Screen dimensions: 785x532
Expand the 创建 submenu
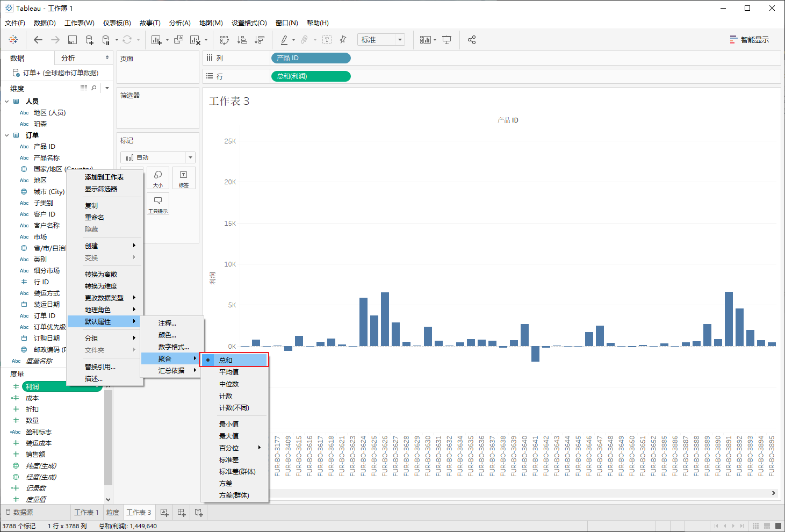[105, 246]
